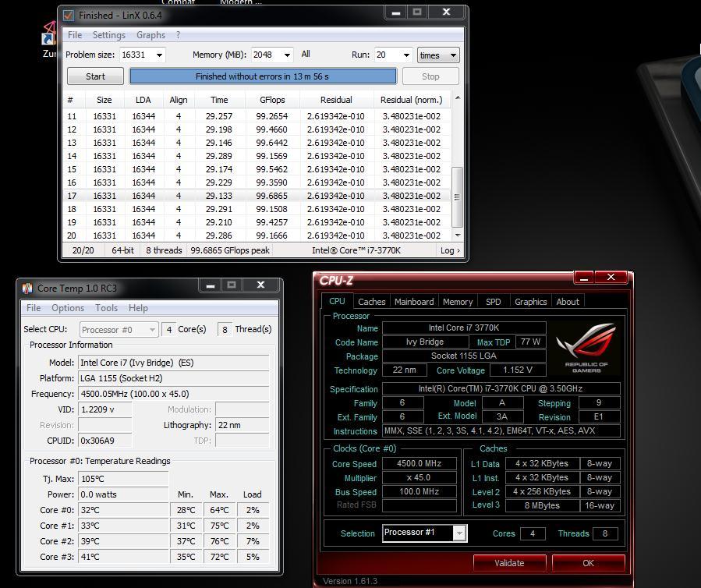Click the LinX finished progress bar
Image resolution: width=701 pixels, height=588 pixels.
pos(263,76)
